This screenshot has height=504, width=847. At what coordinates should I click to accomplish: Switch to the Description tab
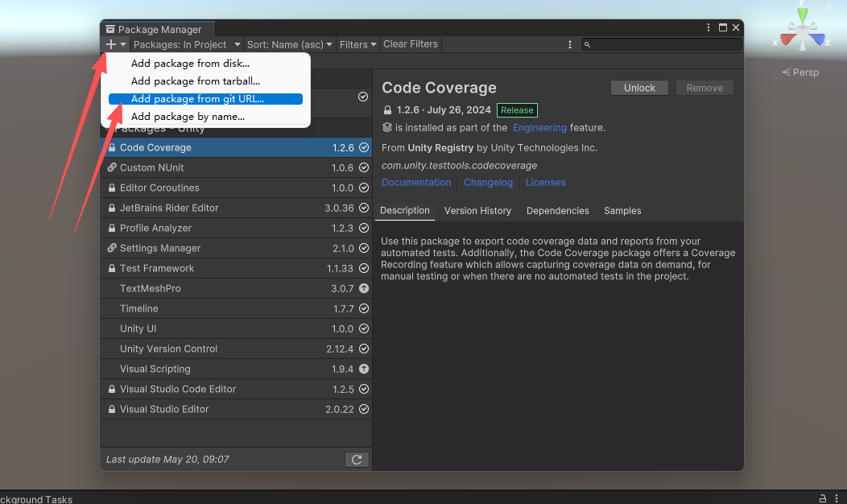405,211
